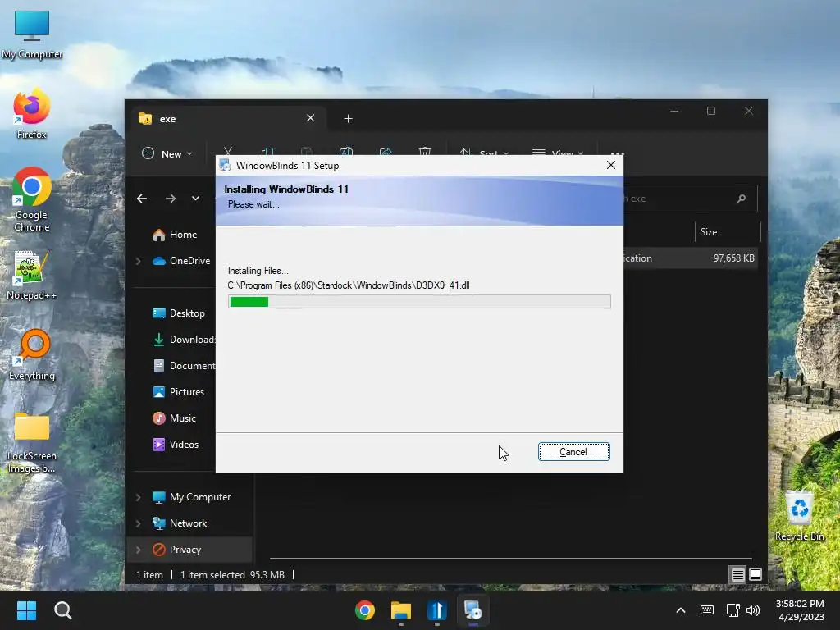This screenshot has height=630, width=840.
Task: Open Chrome from the taskbar
Action: [x=365, y=610]
